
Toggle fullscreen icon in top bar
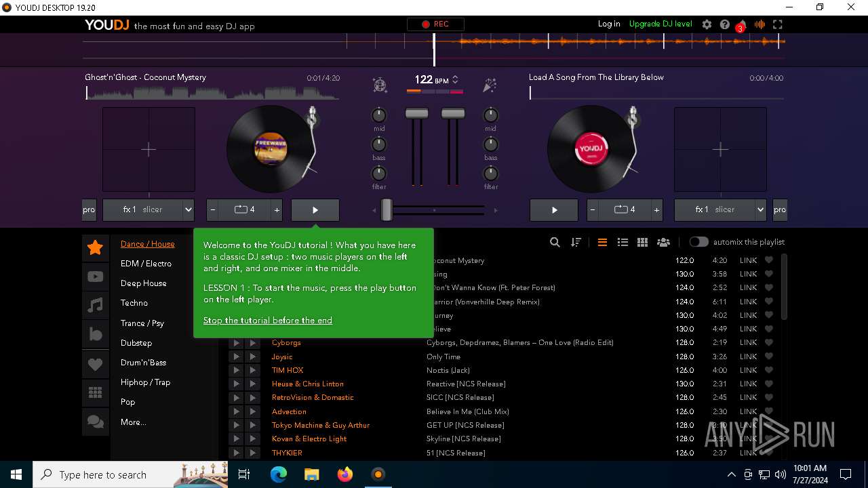[778, 24]
